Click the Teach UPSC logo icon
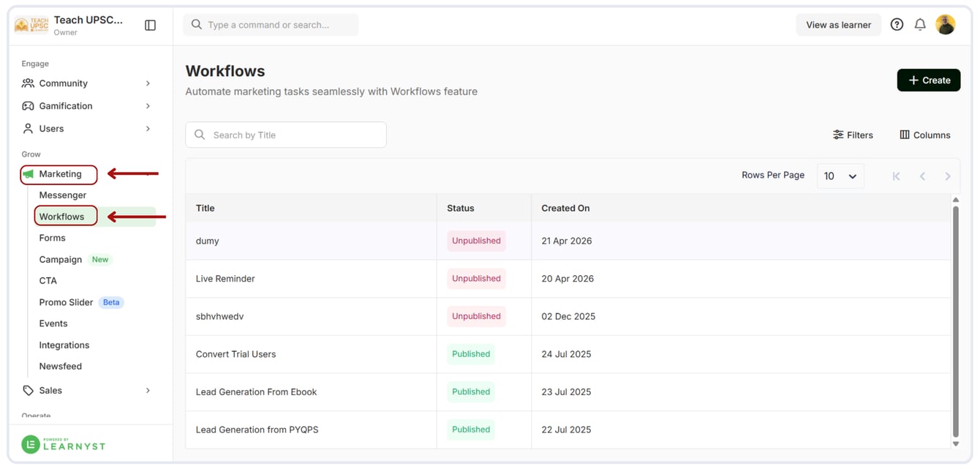Screen dimensions: 980x469 [x=31, y=26]
